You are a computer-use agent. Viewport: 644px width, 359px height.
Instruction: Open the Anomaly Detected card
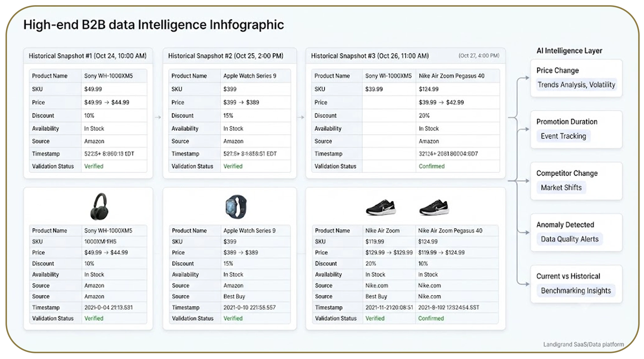pyautogui.click(x=576, y=232)
